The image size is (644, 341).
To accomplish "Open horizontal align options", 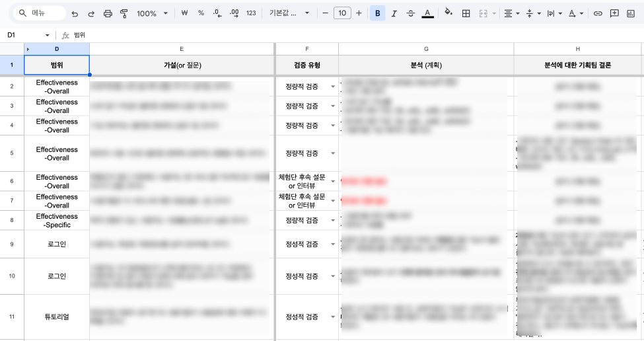I will click(x=512, y=13).
